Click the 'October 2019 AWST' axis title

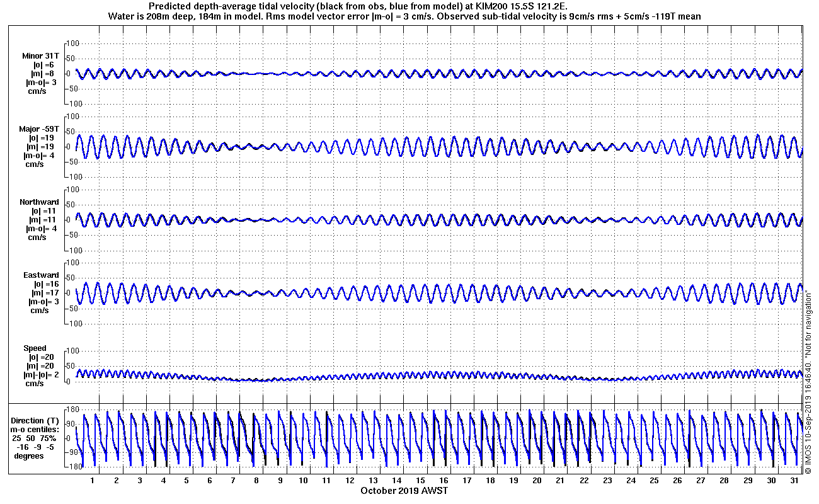click(404, 490)
